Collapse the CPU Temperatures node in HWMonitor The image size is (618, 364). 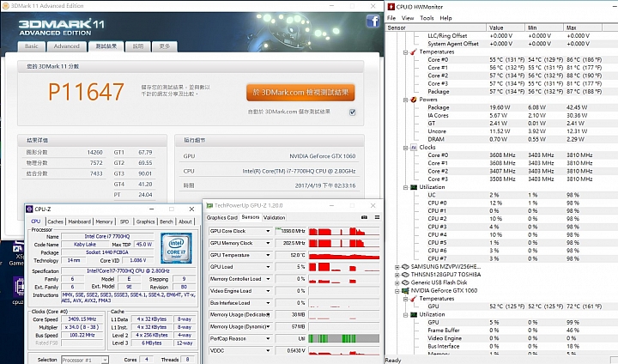405,52
